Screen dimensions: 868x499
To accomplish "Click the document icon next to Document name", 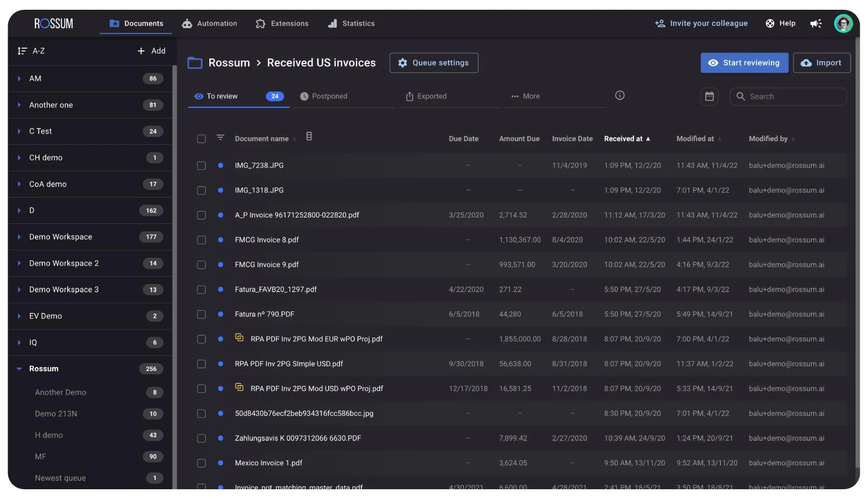I will 309,137.
